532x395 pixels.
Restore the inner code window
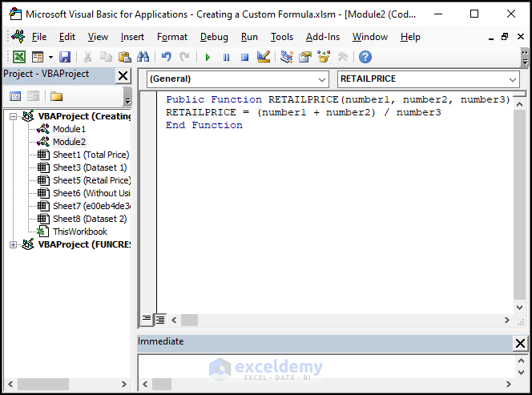pos(505,37)
